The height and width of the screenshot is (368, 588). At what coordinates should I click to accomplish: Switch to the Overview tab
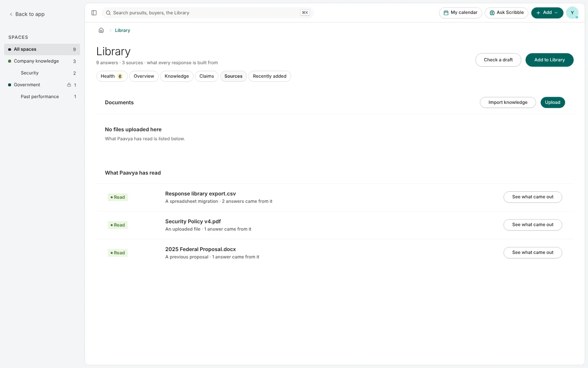144,76
